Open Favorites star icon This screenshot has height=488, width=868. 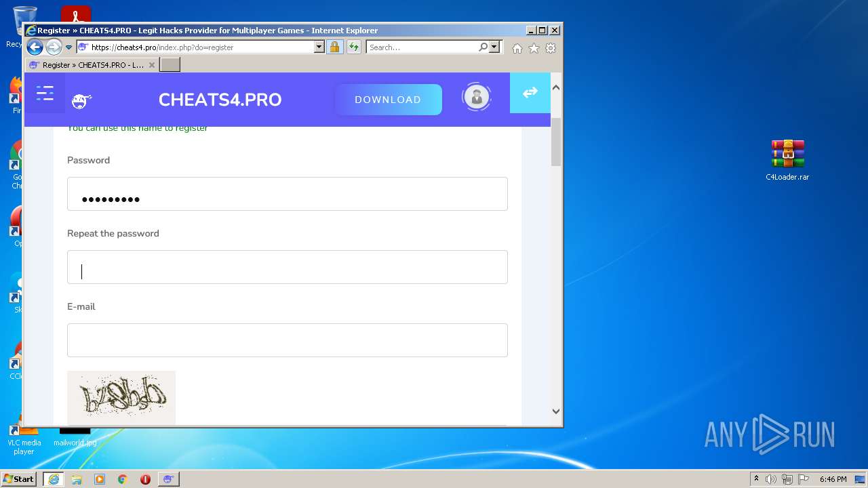point(534,48)
